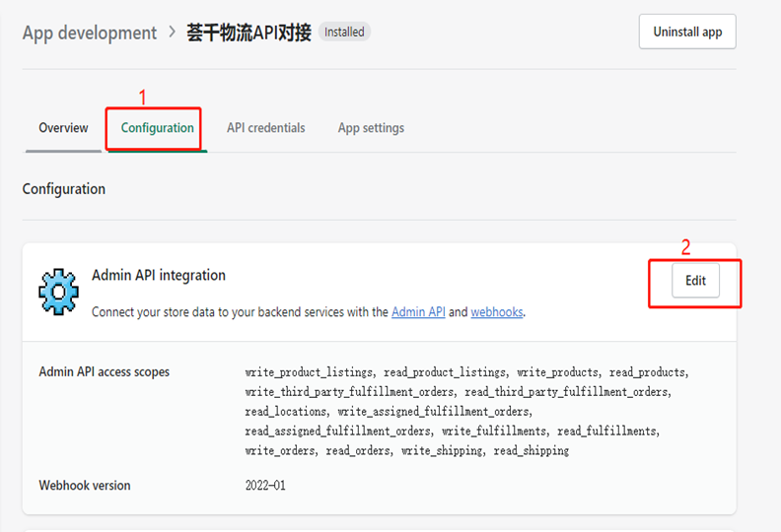Click the Configuration section heading

pyautogui.click(x=64, y=189)
